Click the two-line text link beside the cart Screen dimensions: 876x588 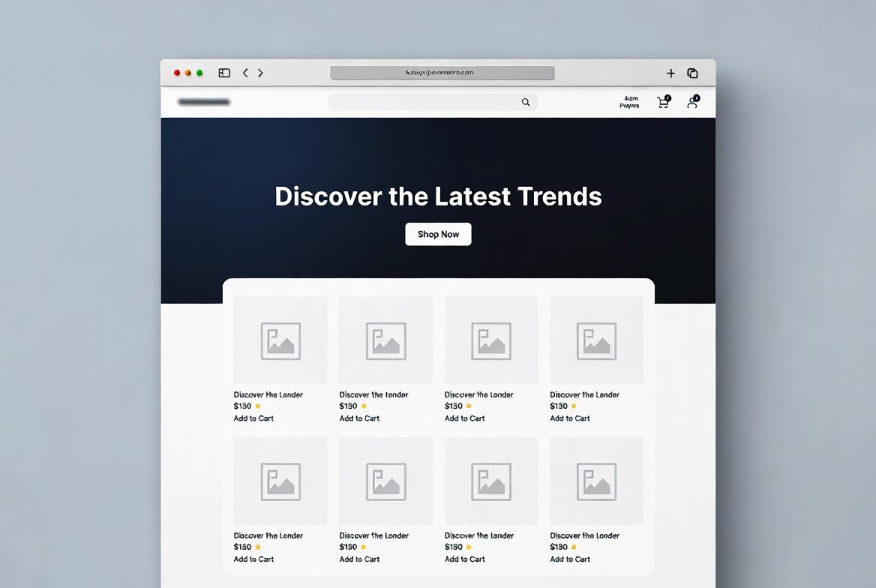(630, 102)
